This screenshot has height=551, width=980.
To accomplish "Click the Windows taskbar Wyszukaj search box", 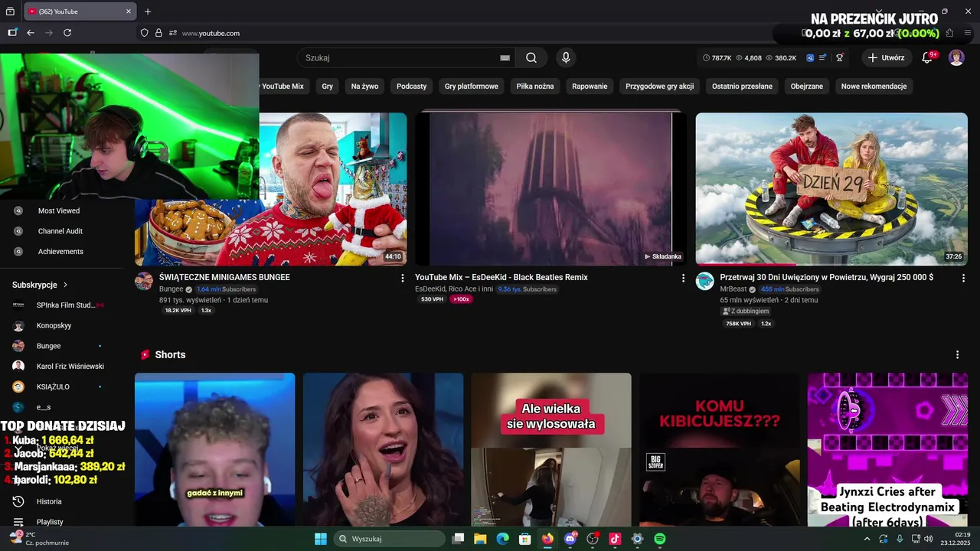I will 389,539.
